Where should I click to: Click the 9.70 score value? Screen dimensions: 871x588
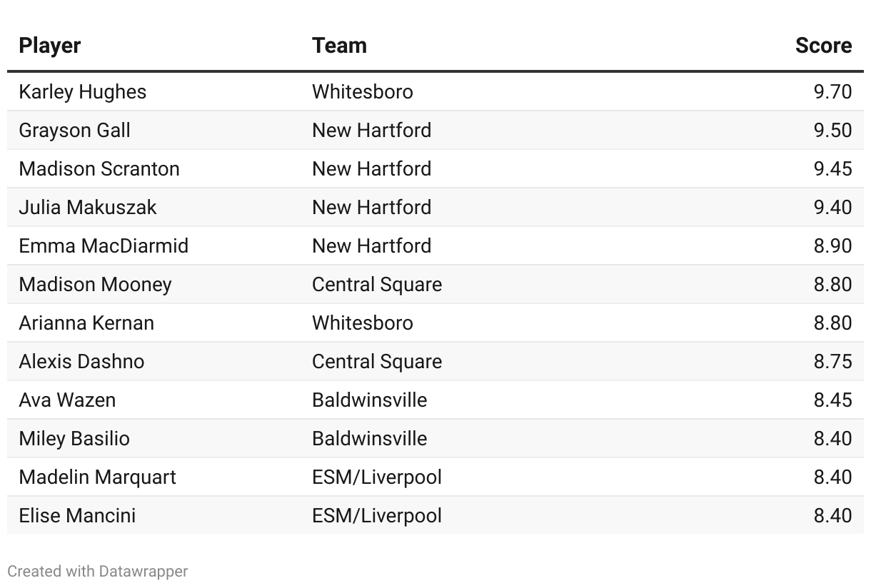(x=832, y=92)
